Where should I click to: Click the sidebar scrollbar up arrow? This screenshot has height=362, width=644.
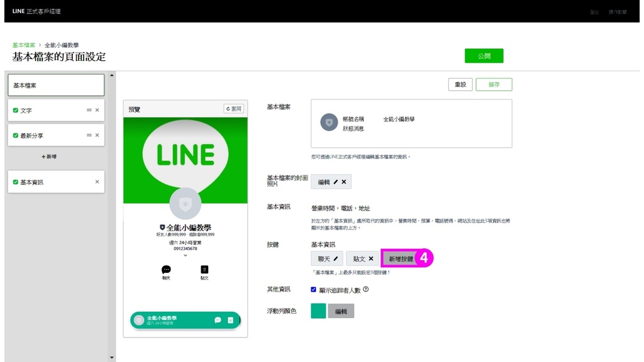tap(112, 75)
